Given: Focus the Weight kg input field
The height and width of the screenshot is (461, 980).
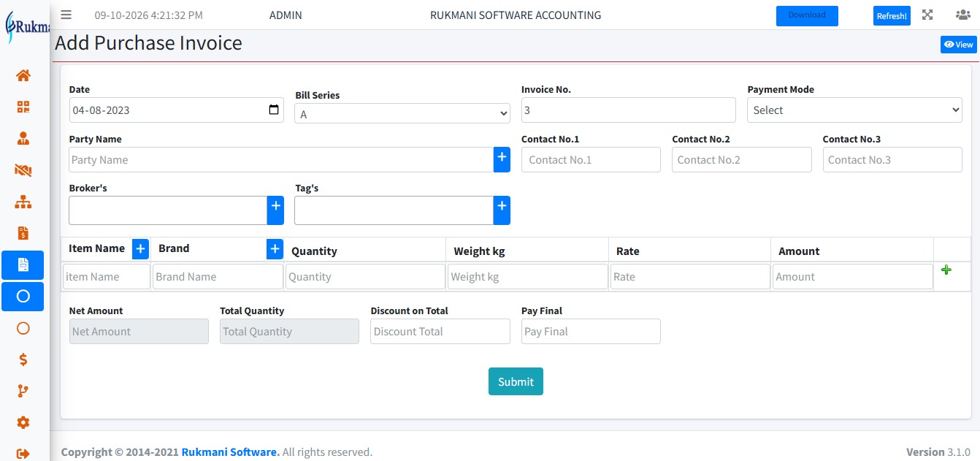Looking at the screenshot, I should [x=527, y=277].
